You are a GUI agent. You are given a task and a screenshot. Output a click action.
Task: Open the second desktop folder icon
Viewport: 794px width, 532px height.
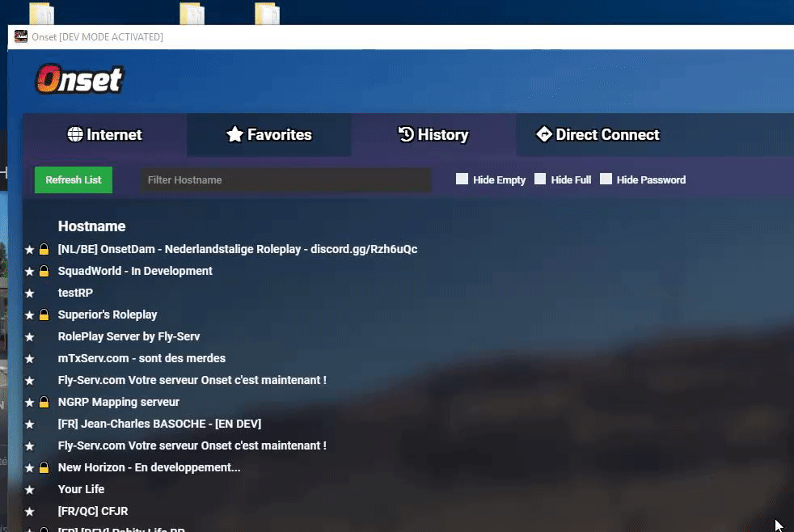coord(192,13)
